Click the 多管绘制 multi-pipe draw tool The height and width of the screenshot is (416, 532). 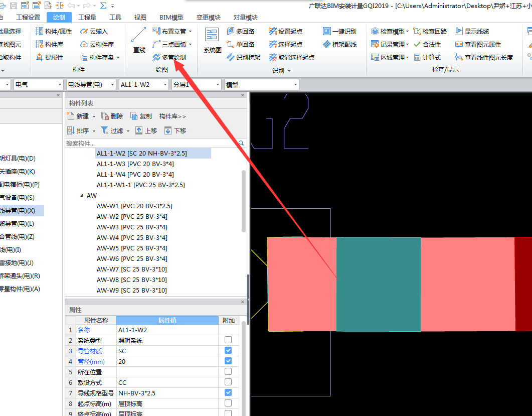click(169, 57)
